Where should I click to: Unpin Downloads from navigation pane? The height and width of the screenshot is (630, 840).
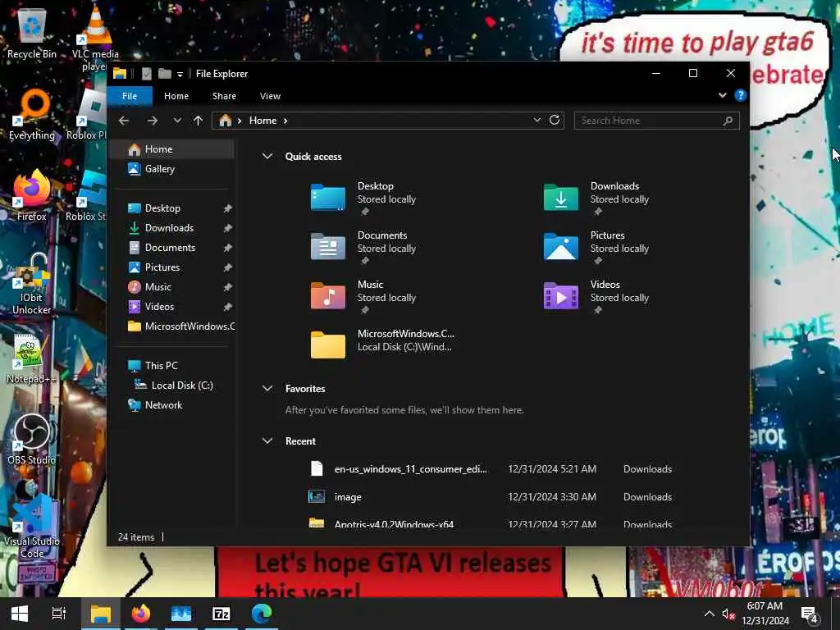coord(228,228)
